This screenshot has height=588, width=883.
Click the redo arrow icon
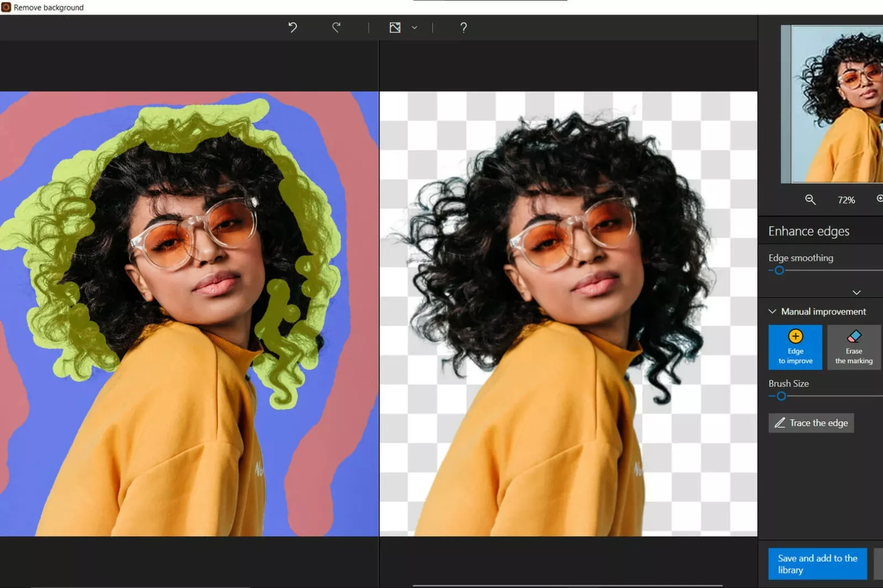336,27
